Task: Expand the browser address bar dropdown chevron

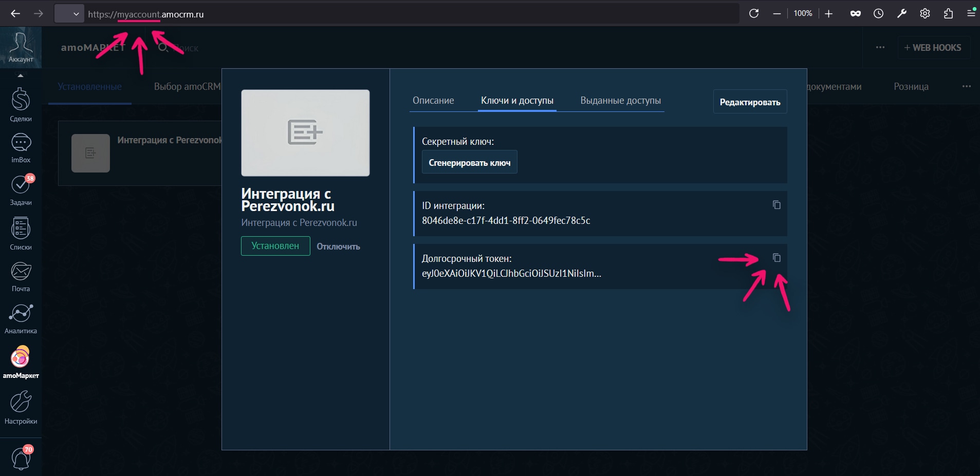Action: point(76,14)
